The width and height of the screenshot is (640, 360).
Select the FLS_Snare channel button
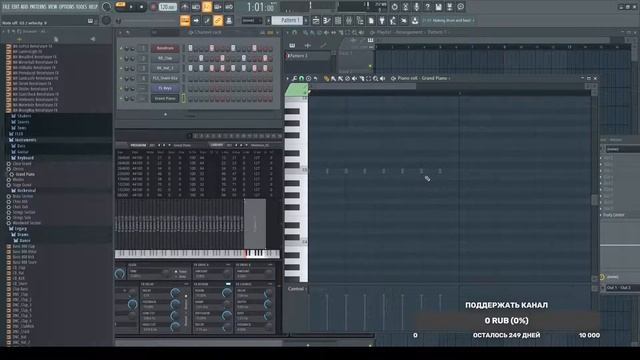tap(165, 78)
